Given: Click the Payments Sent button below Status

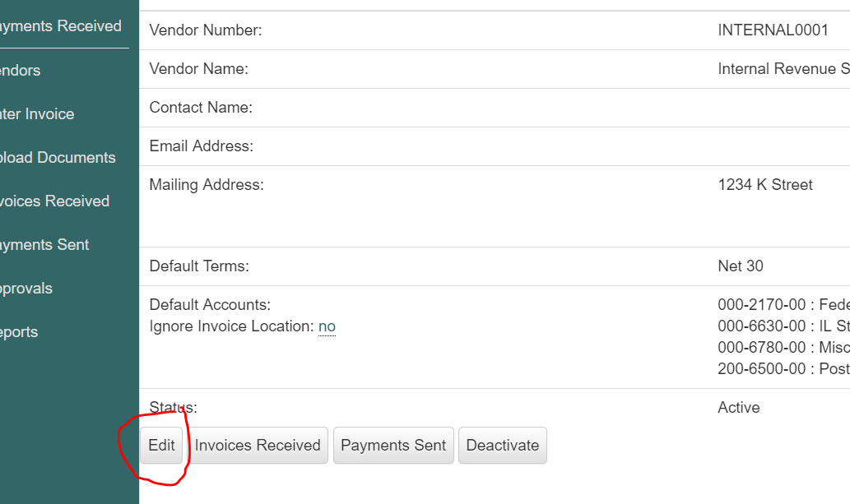Looking at the screenshot, I should (x=393, y=446).
